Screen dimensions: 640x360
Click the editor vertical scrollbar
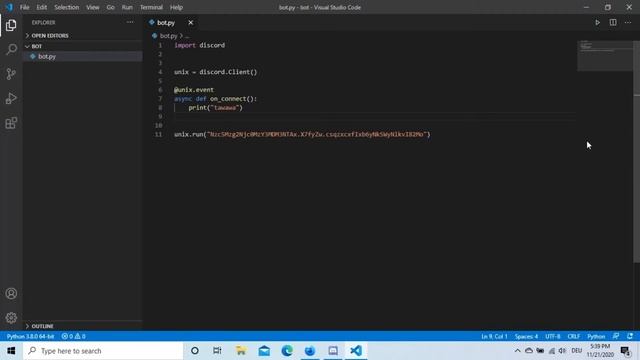coord(636,151)
